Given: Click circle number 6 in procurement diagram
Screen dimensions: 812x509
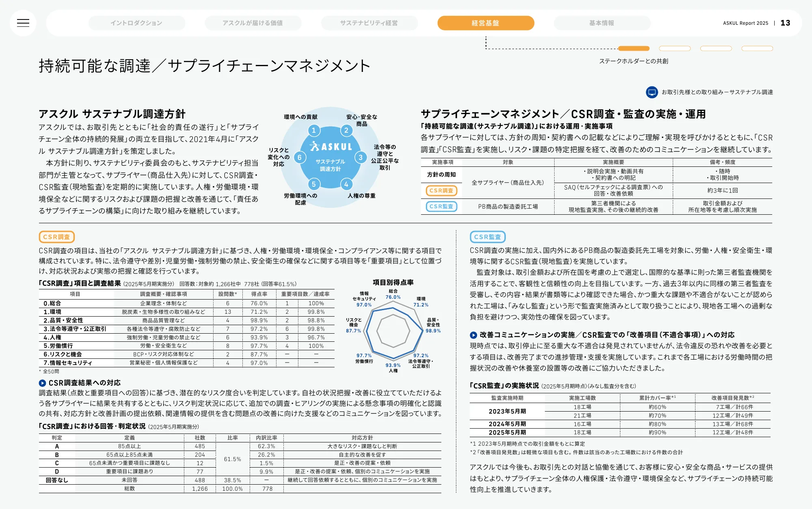Looking at the screenshot, I should (300, 157).
